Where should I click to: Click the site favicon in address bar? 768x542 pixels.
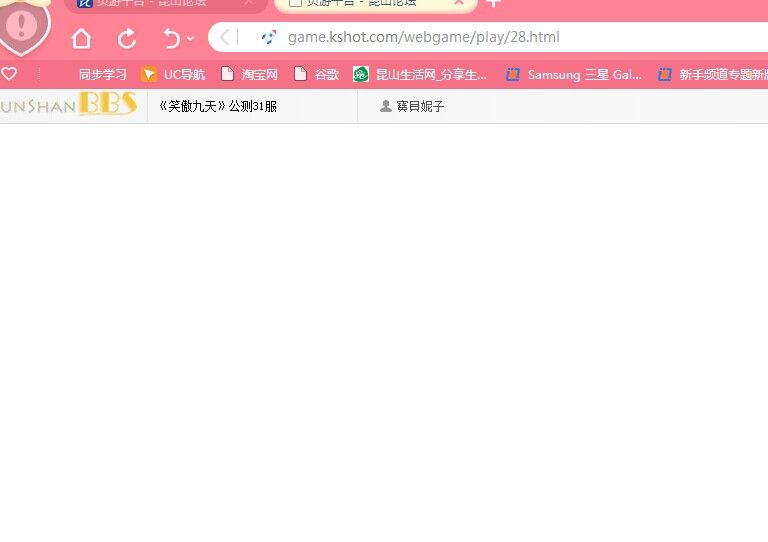point(269,37)
